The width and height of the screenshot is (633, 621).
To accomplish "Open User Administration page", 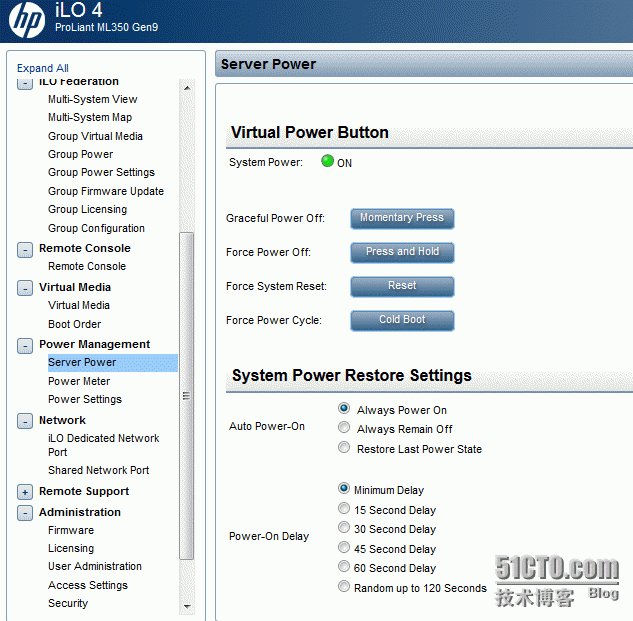I will (x=95, y=566).
